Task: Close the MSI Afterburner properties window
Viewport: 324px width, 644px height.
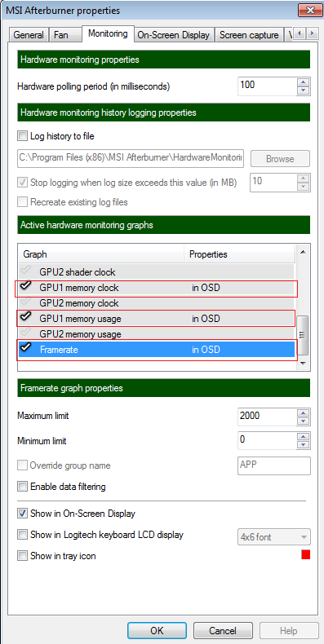Action: tap(309, 10)
